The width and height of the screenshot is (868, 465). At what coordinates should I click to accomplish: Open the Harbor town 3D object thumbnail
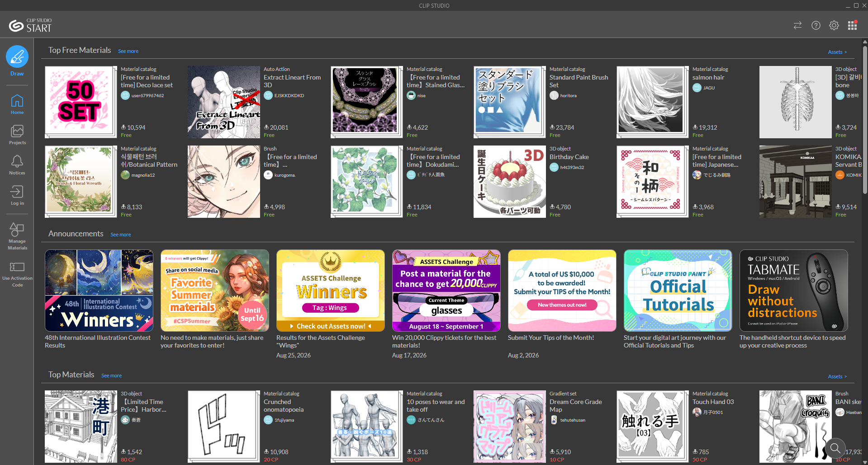[x=81, y=427]
